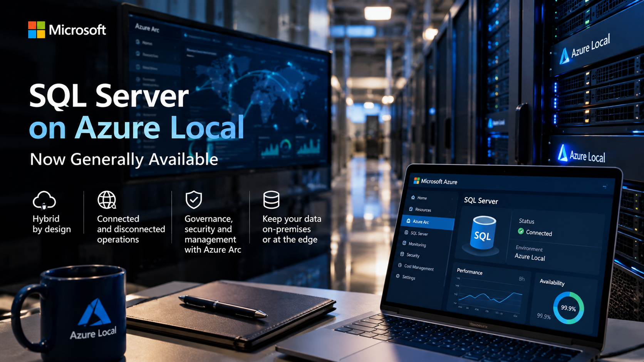Click 'Connected and disconnected operations' caption

coord(131,229)
